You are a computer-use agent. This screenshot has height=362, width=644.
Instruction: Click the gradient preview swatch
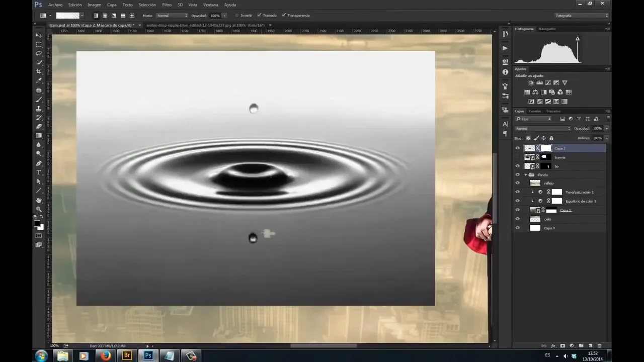click(x=67, y=16)
